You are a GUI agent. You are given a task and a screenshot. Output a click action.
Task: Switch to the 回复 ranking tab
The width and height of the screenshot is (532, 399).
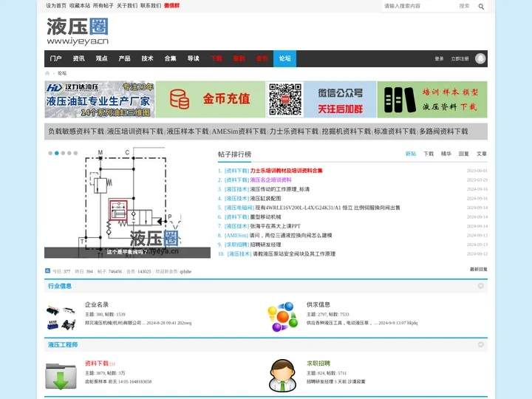[x=464, y=154]
